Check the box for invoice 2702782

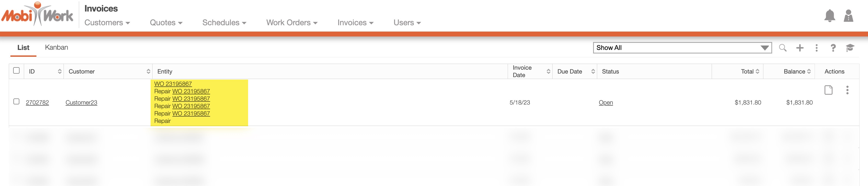pyautogui.click(x=16, y=102)
